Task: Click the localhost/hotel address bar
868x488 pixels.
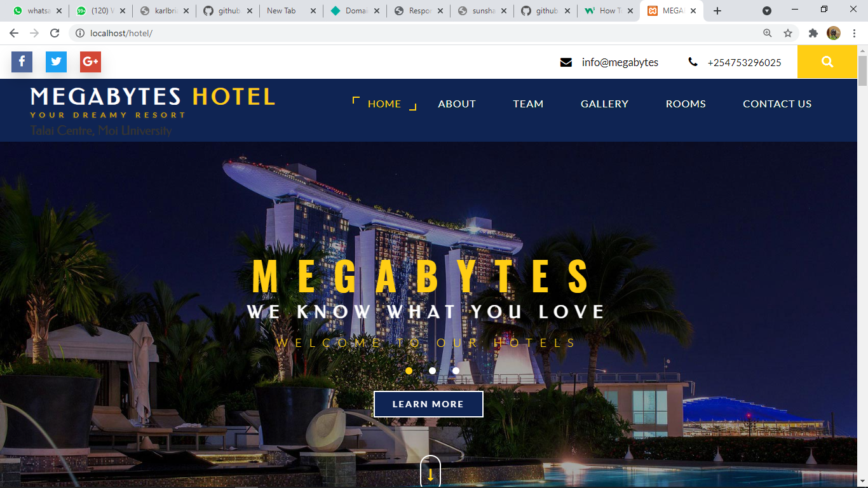Action: 419,33
